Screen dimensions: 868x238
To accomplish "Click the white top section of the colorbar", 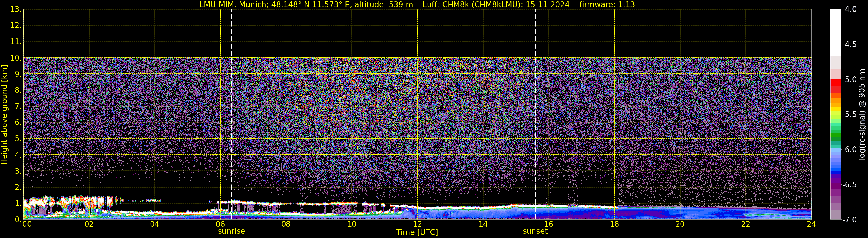I will click(x=836, y=32).
